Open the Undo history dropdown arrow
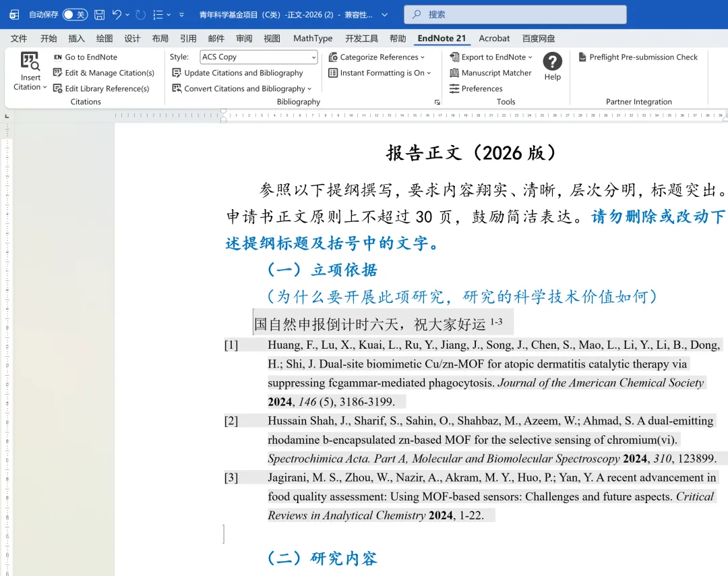Screen dimensions: 728x576 [x=127, y=15]
